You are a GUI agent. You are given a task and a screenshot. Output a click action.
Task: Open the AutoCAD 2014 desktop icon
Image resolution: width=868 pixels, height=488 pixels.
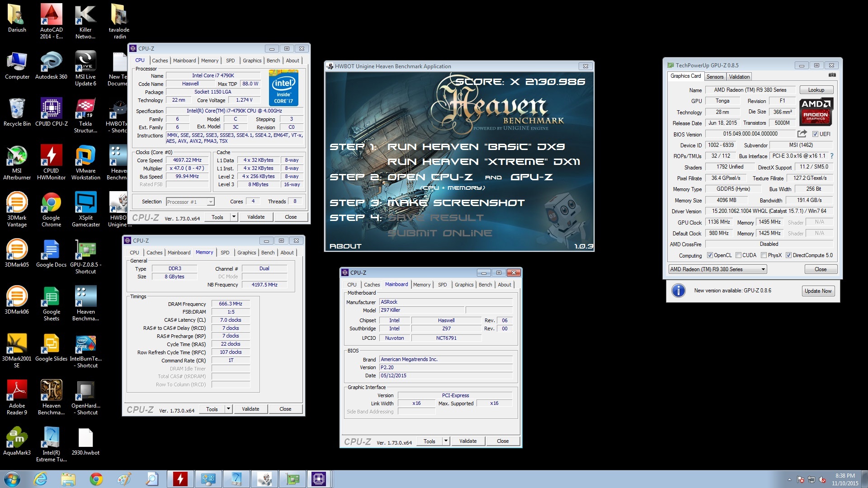point(51,21)
